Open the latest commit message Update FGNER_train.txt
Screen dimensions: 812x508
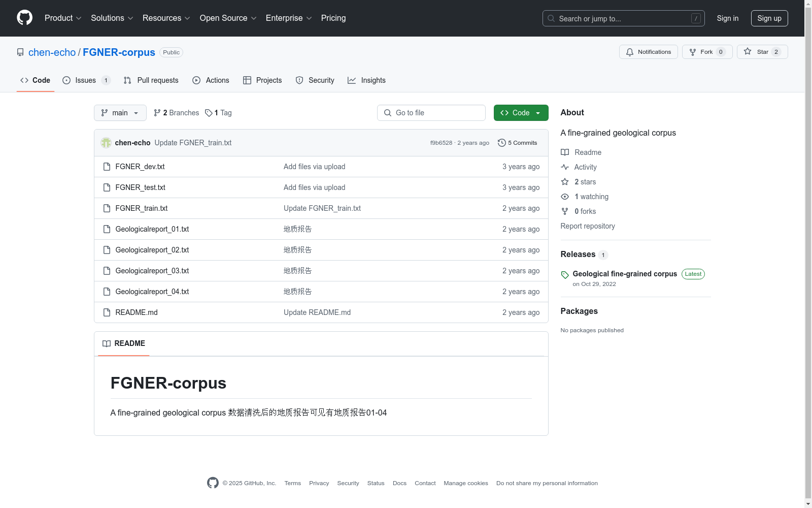193,143
